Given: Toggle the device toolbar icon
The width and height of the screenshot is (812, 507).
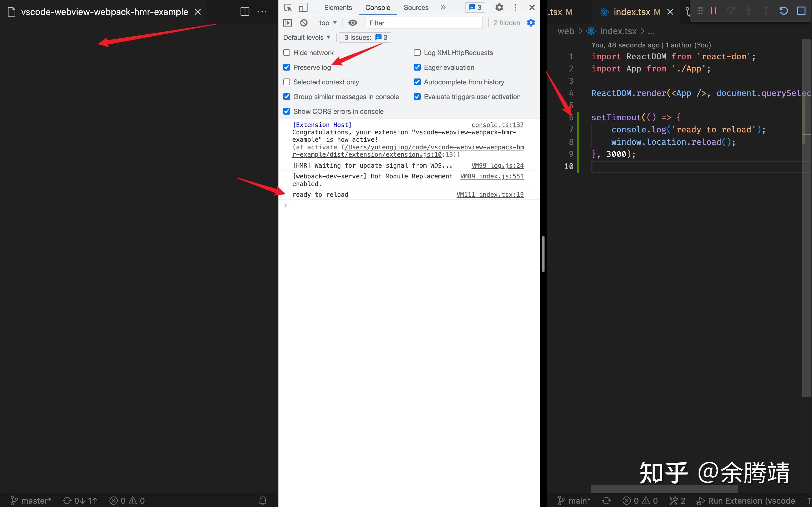Looking at the screenshot, I should click(x=303, y=7).
